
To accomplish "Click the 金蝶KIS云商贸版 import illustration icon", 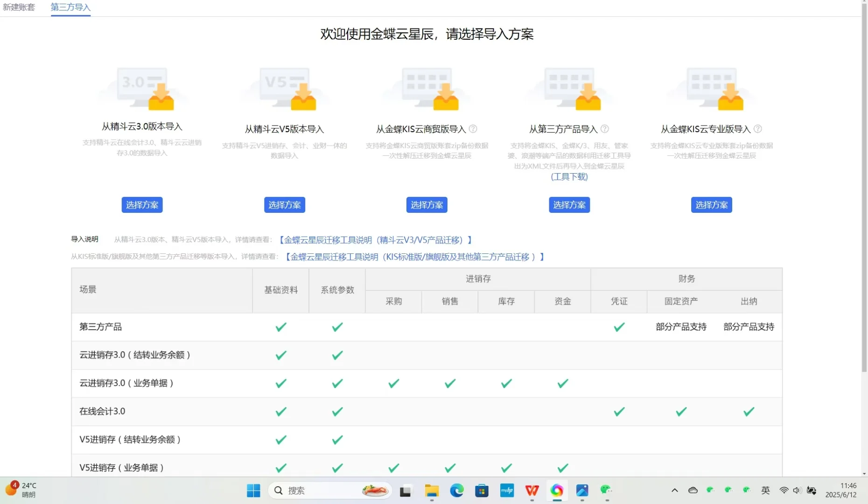I will point(427,89).
